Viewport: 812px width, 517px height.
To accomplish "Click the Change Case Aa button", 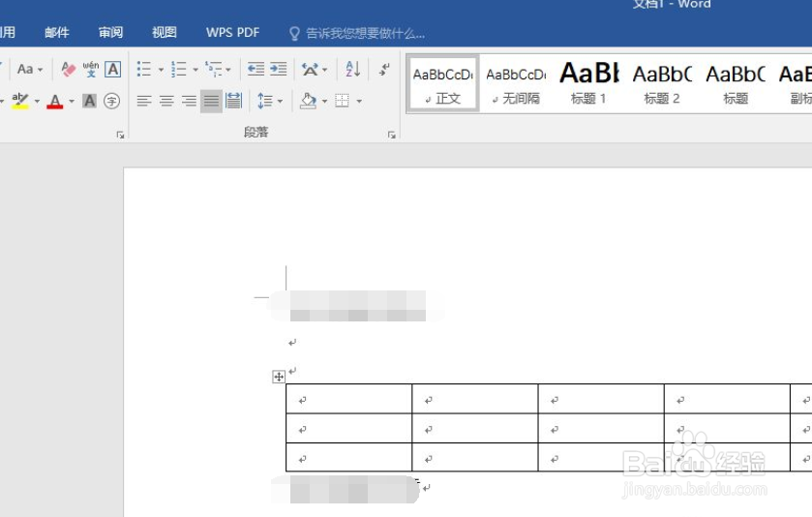I will [x=25, y=69].
